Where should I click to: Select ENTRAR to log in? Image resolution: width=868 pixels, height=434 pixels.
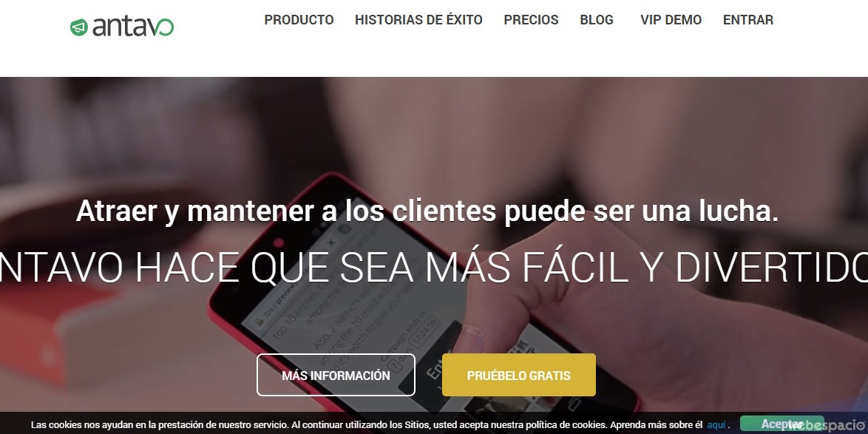point(748,20)
